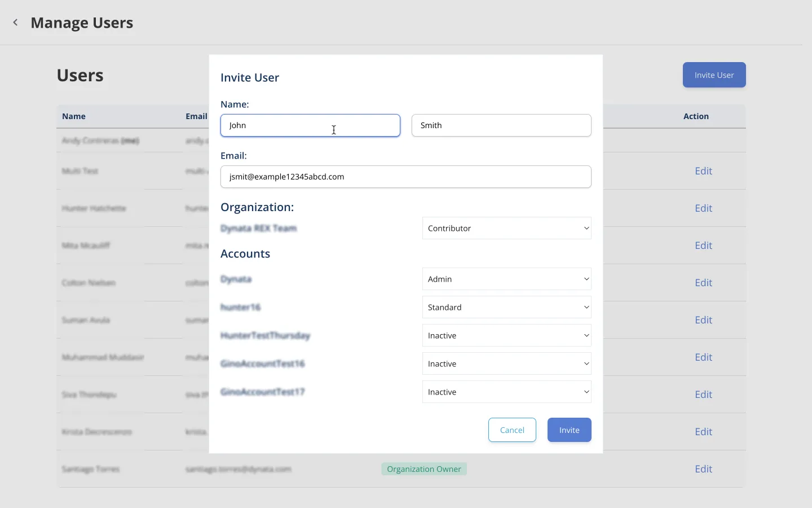Viewport: 812px width, 508px height.
Task: Click Edit link for Krista Decrescenzo row
Action: [703, 432]
